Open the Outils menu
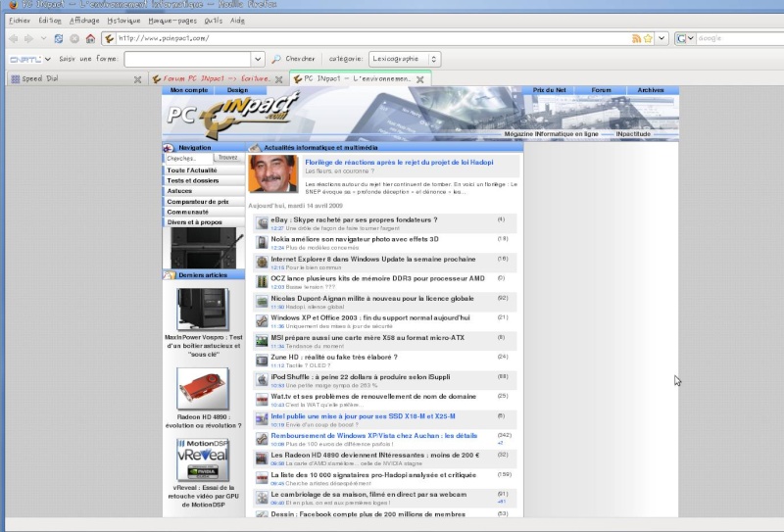Screen dimensions: 784x532 click(213, 21)
